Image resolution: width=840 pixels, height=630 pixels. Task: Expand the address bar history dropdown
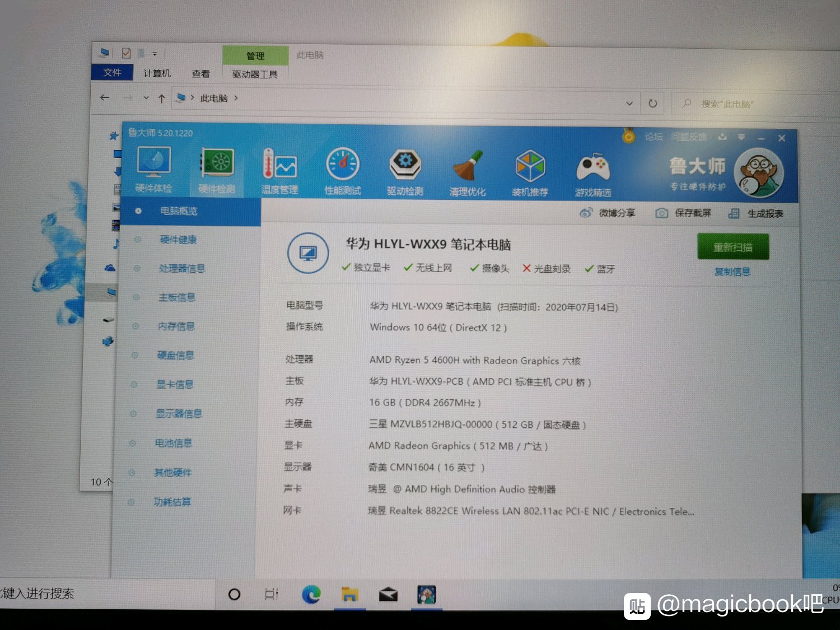[629, 103]
